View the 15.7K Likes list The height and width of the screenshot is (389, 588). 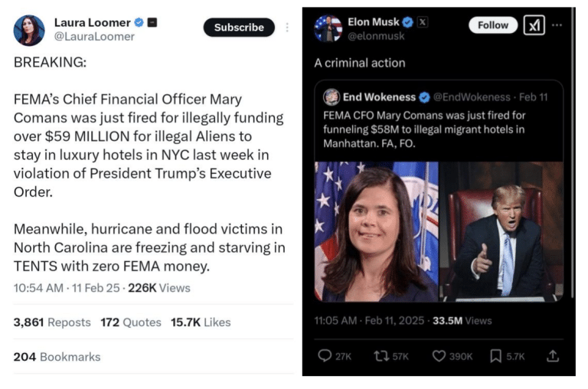click(201, 322)
